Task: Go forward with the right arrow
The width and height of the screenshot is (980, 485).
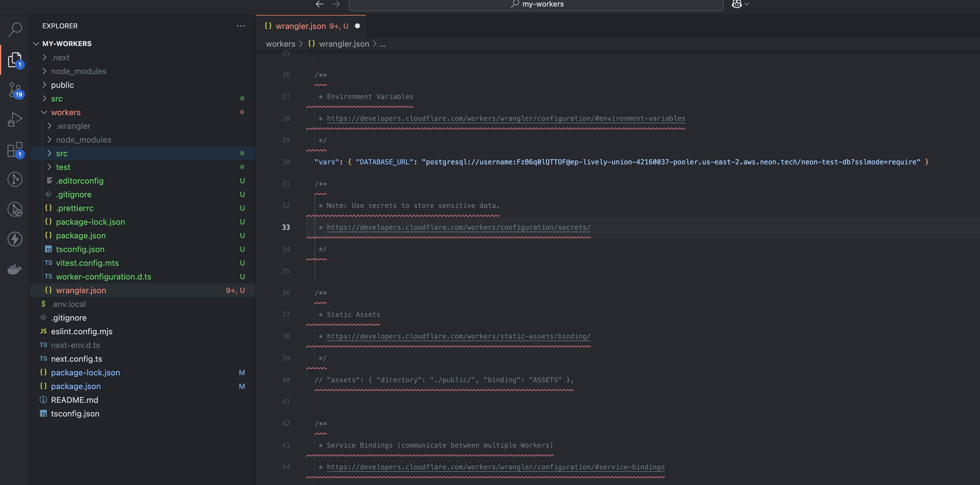Action: (336, 4)
